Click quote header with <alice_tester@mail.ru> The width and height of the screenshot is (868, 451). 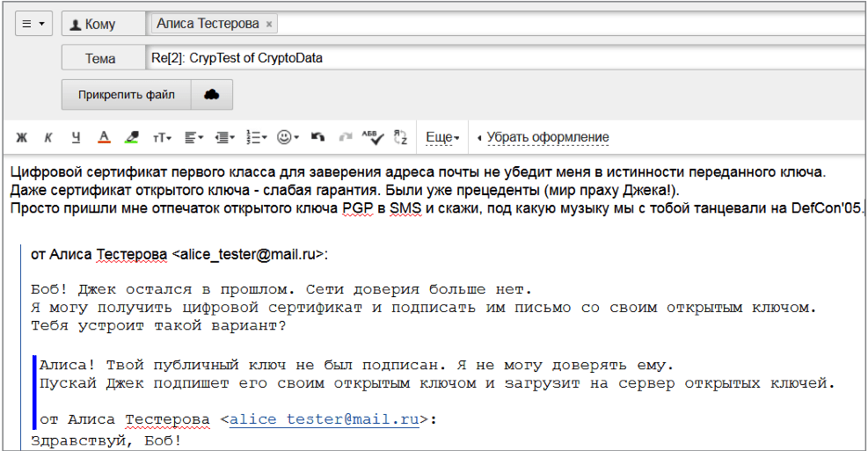coord(179,254)
